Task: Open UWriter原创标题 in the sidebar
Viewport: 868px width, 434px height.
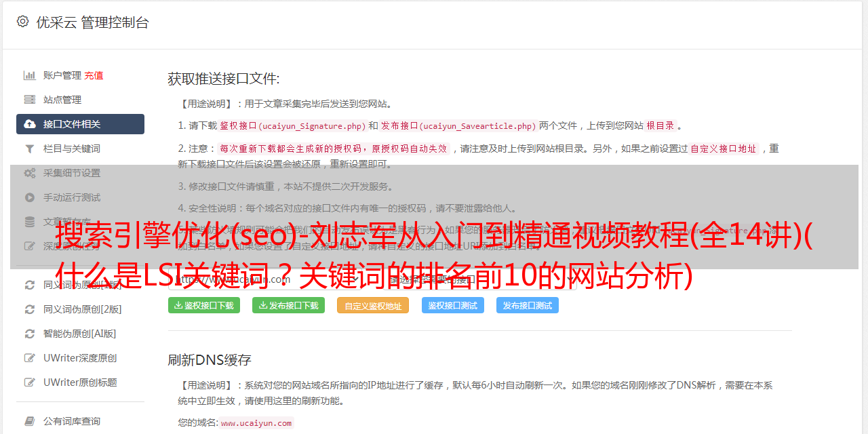Action: point(80,382)
